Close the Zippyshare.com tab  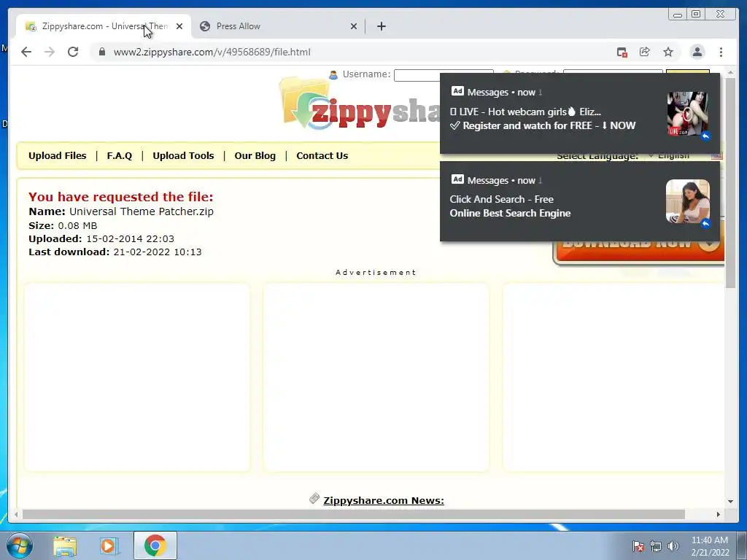tap(179, 26)
